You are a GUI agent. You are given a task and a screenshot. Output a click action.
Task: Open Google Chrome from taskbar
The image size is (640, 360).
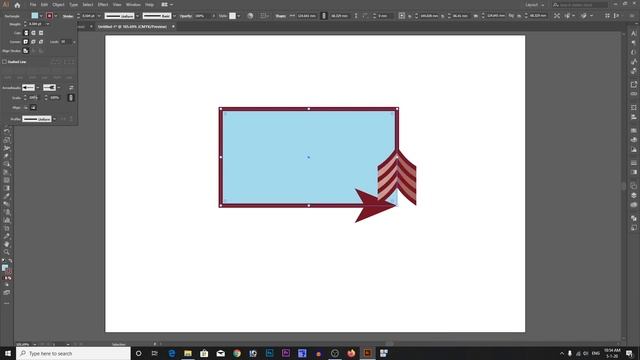(237, 353)
